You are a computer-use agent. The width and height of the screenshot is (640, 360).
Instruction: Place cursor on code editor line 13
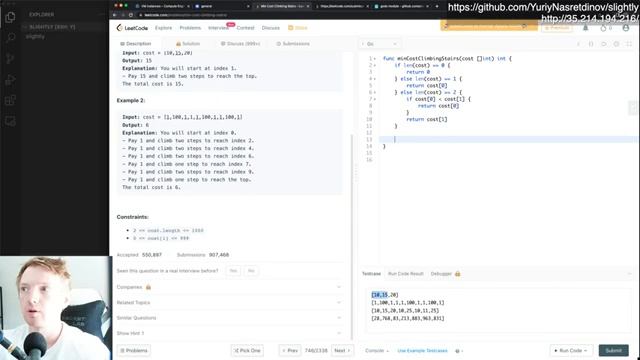click(508, 140)
